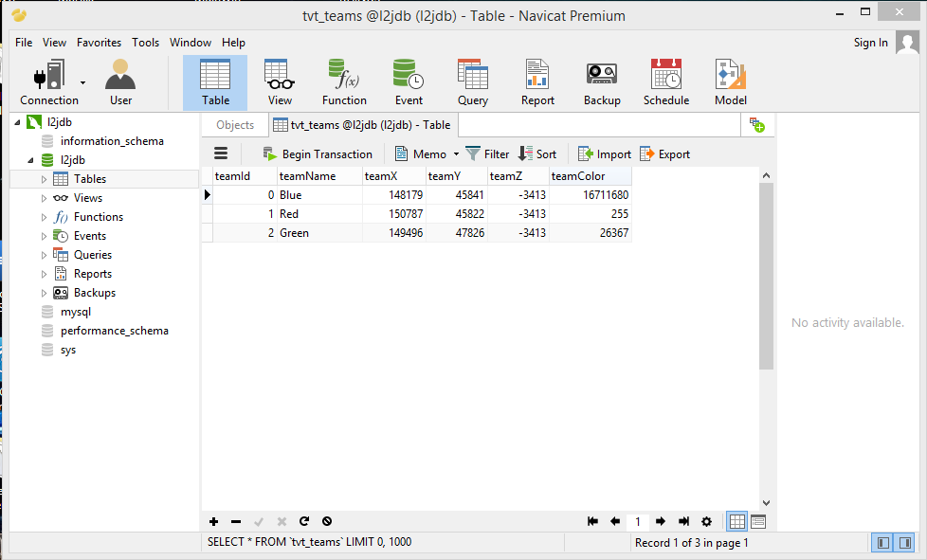Image resolution: width=927 pixels, height=560 pixels.
Task: Collapse the l2jdb database node
Action: click(x=30, y=160)
